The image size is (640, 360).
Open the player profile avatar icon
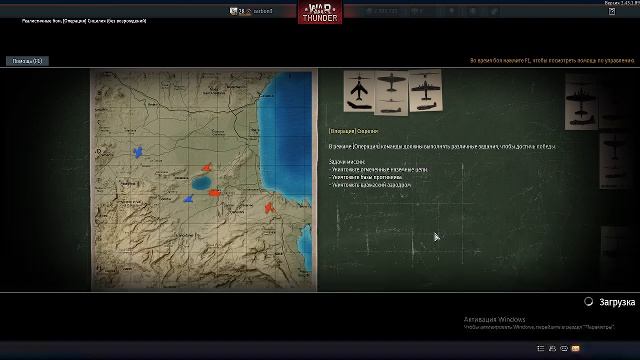[233, 11]
